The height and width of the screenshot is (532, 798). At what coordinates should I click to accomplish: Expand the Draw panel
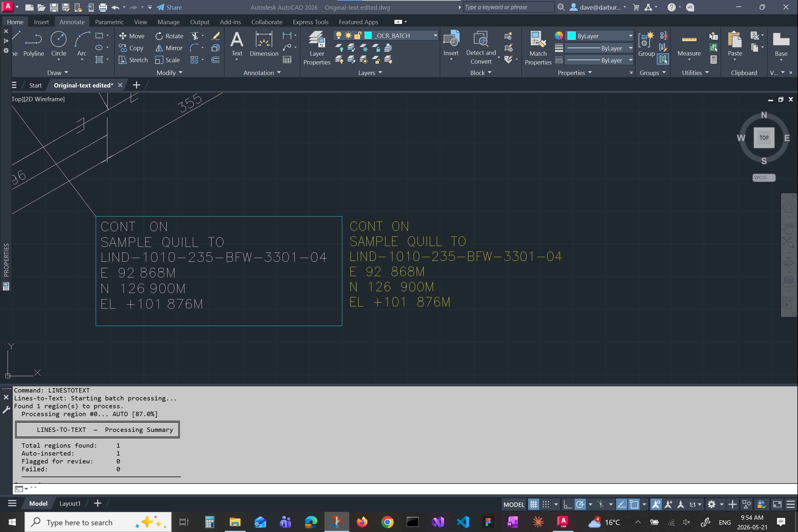coord(58,73)
